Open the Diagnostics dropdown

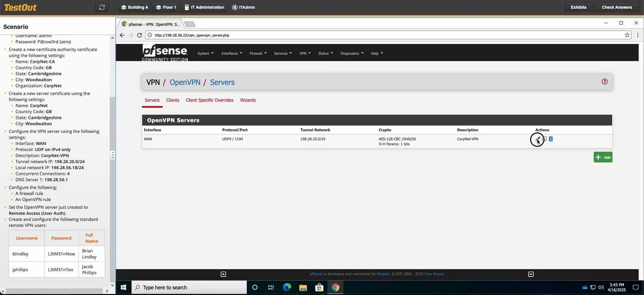pos(351,53)
